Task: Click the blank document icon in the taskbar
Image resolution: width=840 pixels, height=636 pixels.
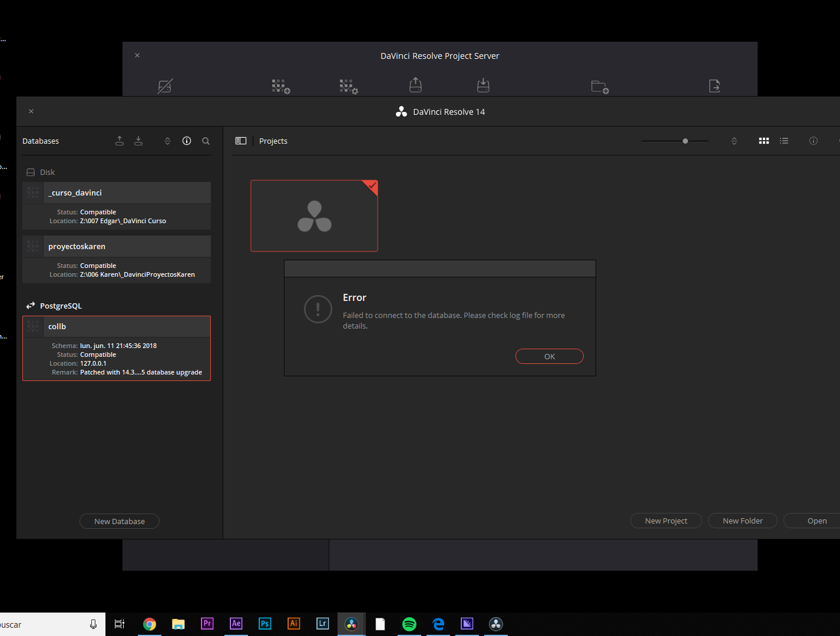Action: (x=381, y=624)
